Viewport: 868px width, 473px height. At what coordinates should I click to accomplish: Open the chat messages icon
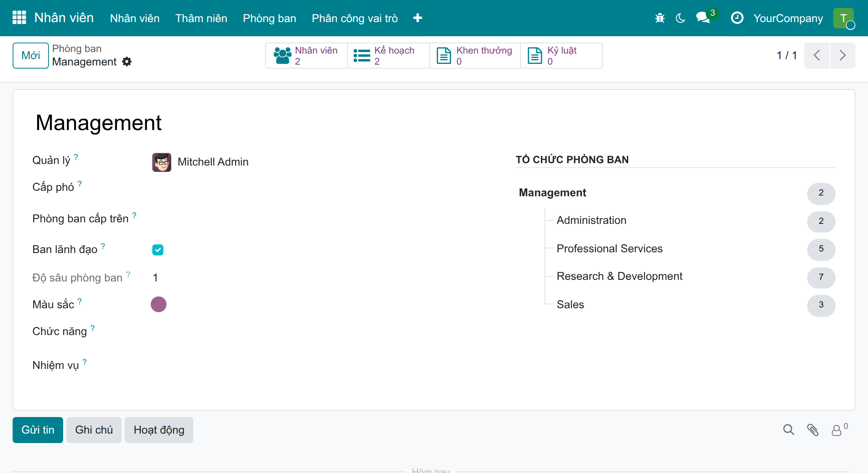pyautogui.click(x=703, y=18)
